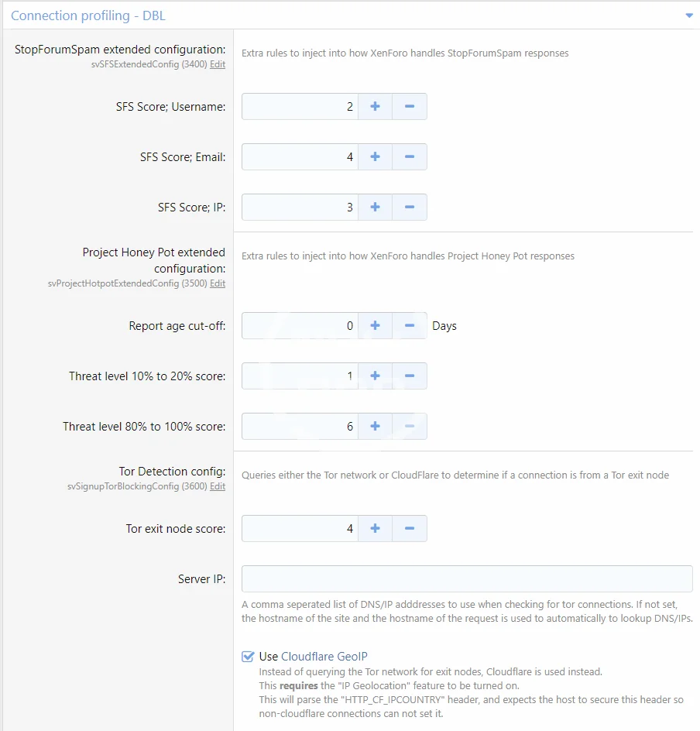Edit svSFSExtendedConfig option
This screenshot has height=731, width=700.
coord(218,65)
